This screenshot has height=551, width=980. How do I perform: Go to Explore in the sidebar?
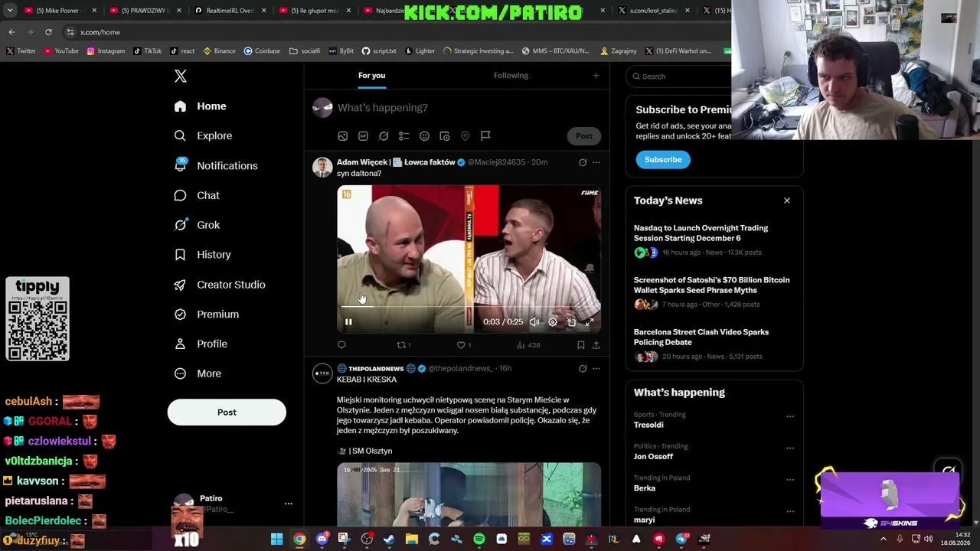point(203,135)
